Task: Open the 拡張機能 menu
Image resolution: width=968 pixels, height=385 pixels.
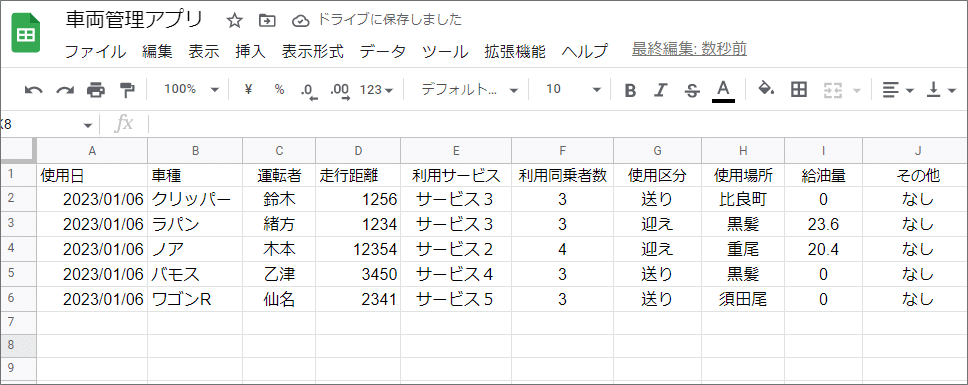Action: point(515,51)
